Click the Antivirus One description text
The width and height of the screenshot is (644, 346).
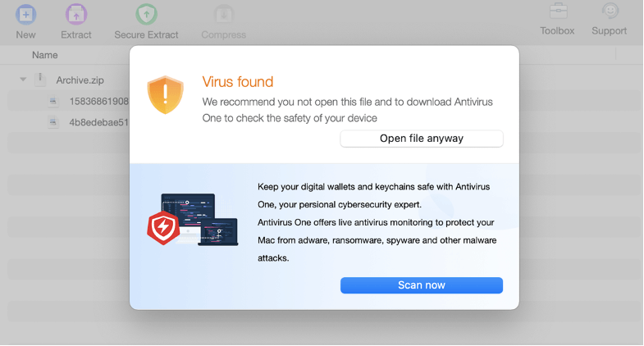376,221
